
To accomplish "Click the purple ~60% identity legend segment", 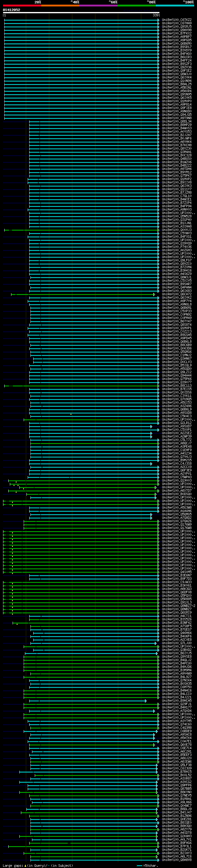I will [x=99, y=6].
